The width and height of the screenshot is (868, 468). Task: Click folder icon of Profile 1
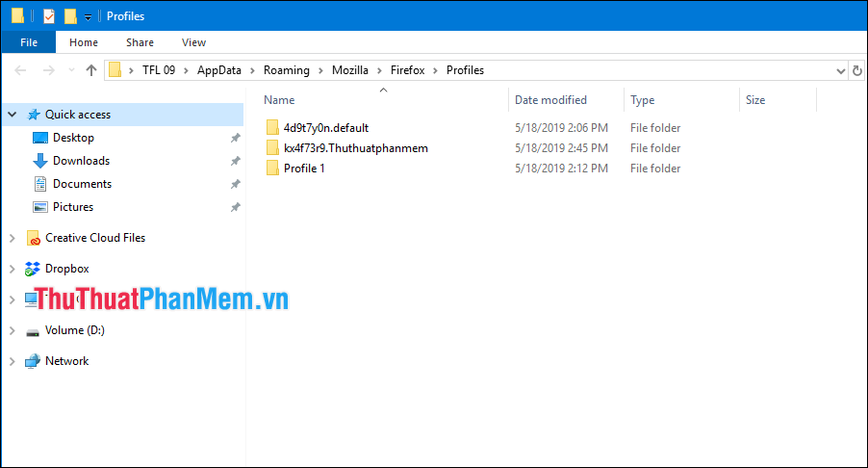coord(272,168)
